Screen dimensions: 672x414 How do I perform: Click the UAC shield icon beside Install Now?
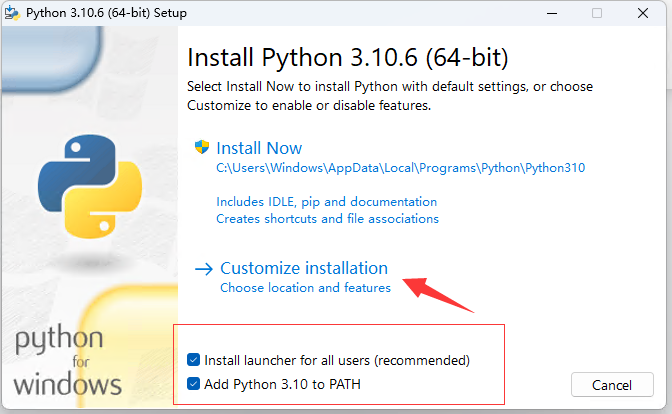click(x=203, y=148)
